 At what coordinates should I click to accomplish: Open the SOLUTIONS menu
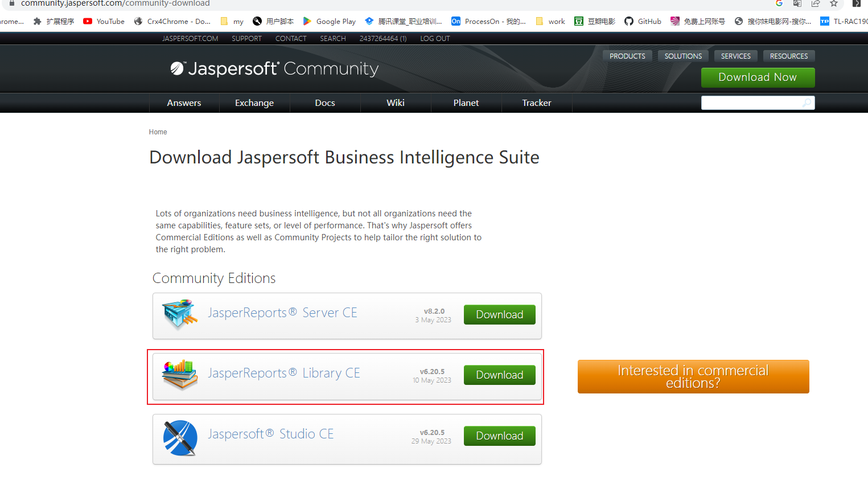[683, 56]
